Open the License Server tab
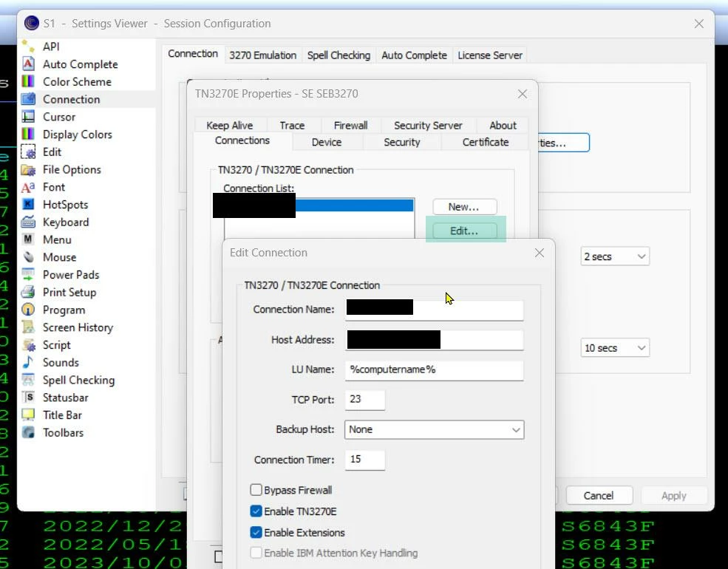Image resolution: width=728 pixels, height=569 pixels. pyautogui.click(x=490, y=55)
